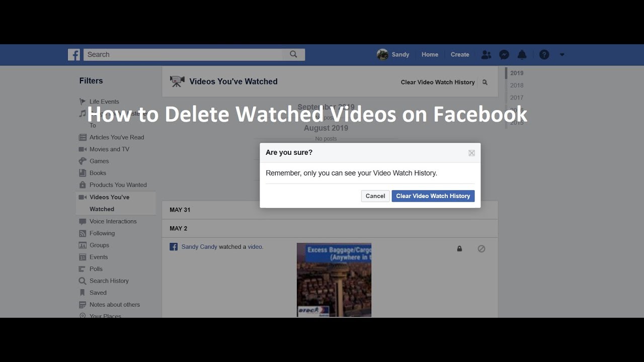Click the Only Me lock audience icon

(459, 249)
